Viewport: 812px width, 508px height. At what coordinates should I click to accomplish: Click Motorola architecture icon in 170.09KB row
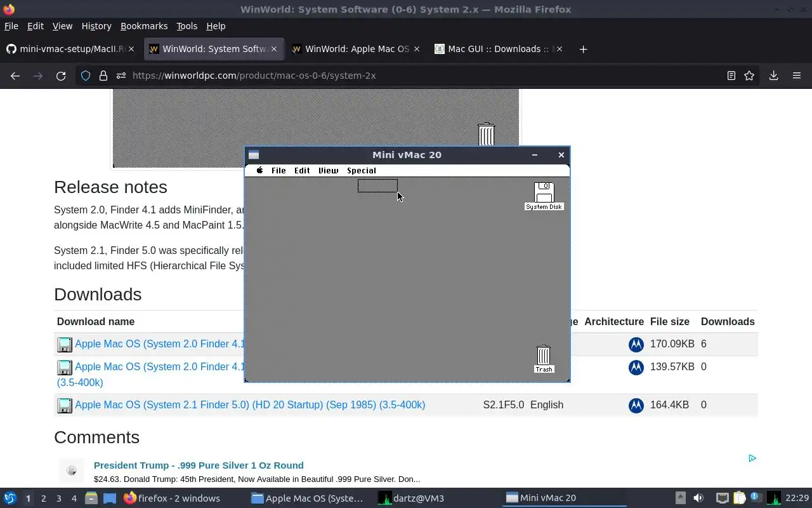point(636,344)
